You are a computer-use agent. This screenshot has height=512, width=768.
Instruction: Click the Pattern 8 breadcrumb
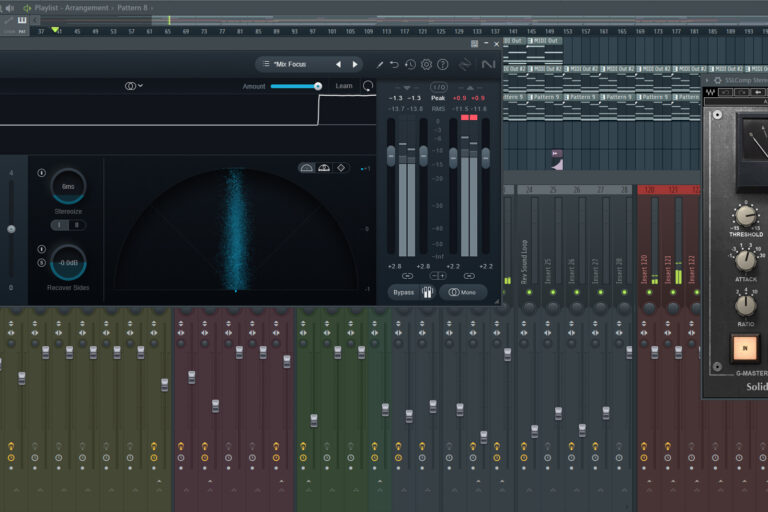point(132,8)
